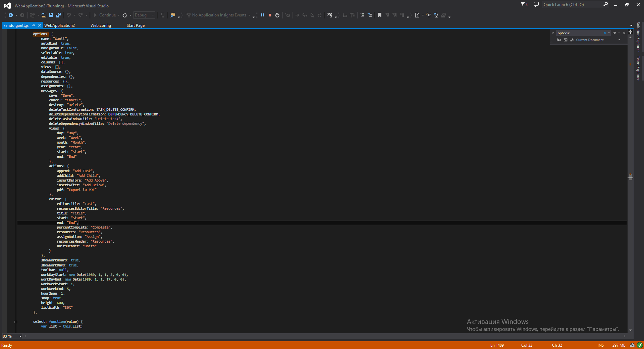Collapse the select function code block
Image resolution: width=644 pixels, height=349 pixels.
[16, 322]
